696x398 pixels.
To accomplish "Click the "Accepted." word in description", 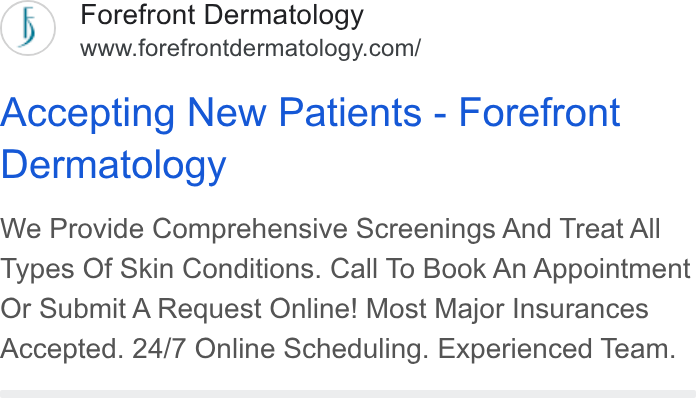I will tap(61, 349).
